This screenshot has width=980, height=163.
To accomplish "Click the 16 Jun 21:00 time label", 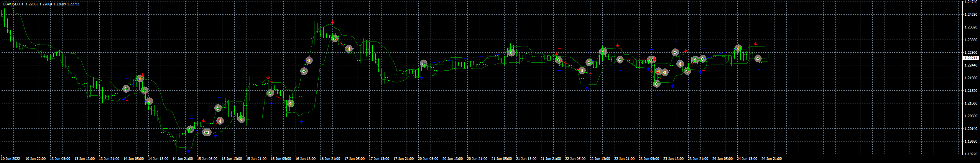I will pyautogui.click(x=330, y=158).
